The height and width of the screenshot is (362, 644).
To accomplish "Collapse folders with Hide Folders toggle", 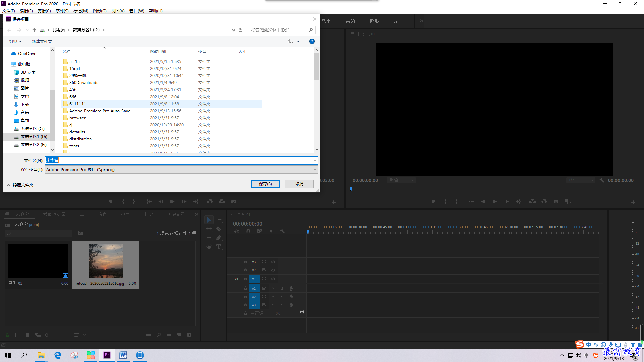I will 20,185.
